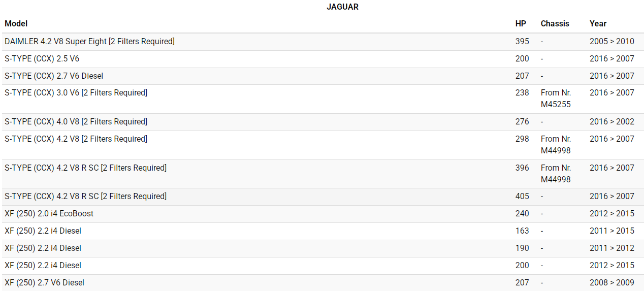Click the 163 HP value

point(522,231)
